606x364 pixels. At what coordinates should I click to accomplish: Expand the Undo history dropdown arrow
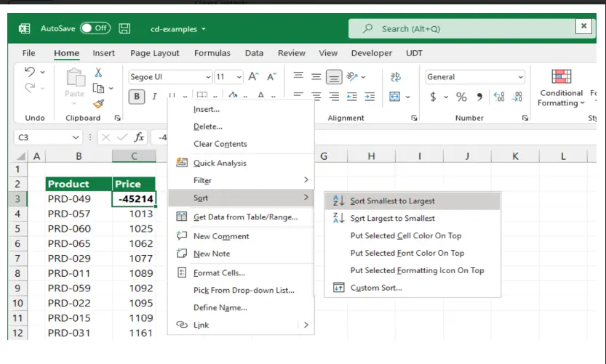[42, 72]
